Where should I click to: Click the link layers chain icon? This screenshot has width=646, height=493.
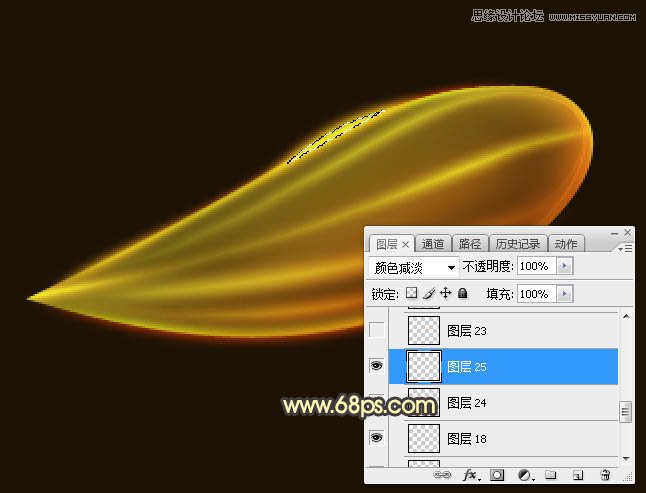[x=442, y=477]
